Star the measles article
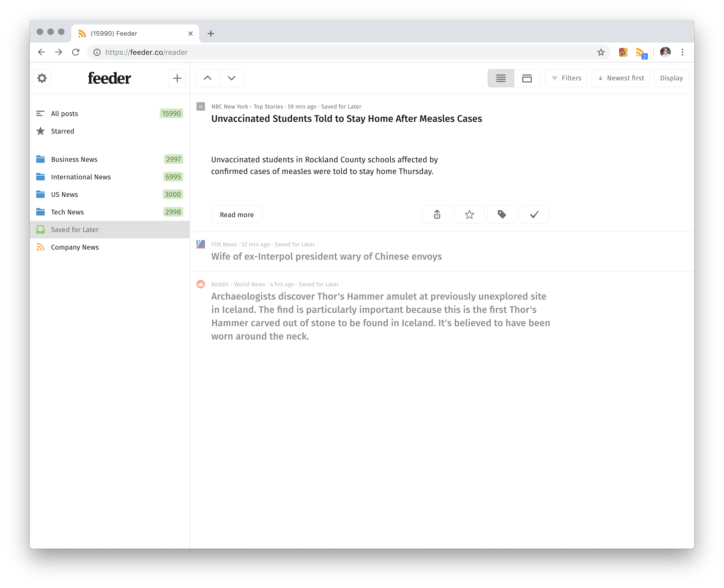Screen dimensions: 724x588 [469, 214]
